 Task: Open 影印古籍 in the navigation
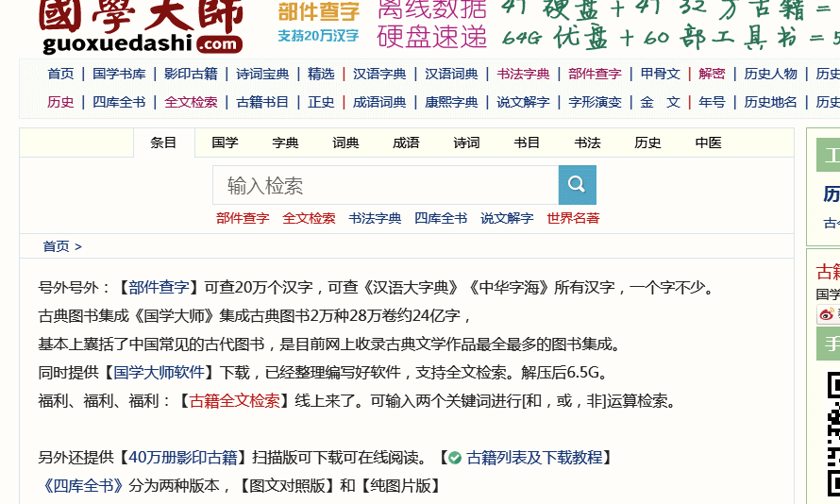[x=191, y=74]
